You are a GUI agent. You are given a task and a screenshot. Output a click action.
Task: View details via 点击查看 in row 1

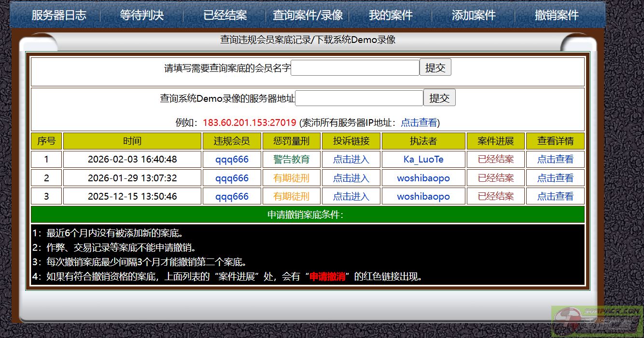click(555, 160)
